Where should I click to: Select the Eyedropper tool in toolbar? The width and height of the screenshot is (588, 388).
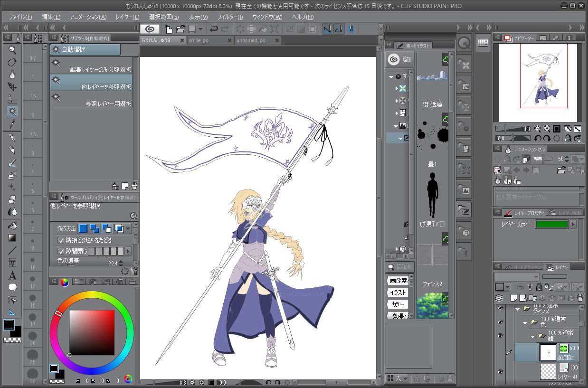pyautogui.click(x=12, y=124)
